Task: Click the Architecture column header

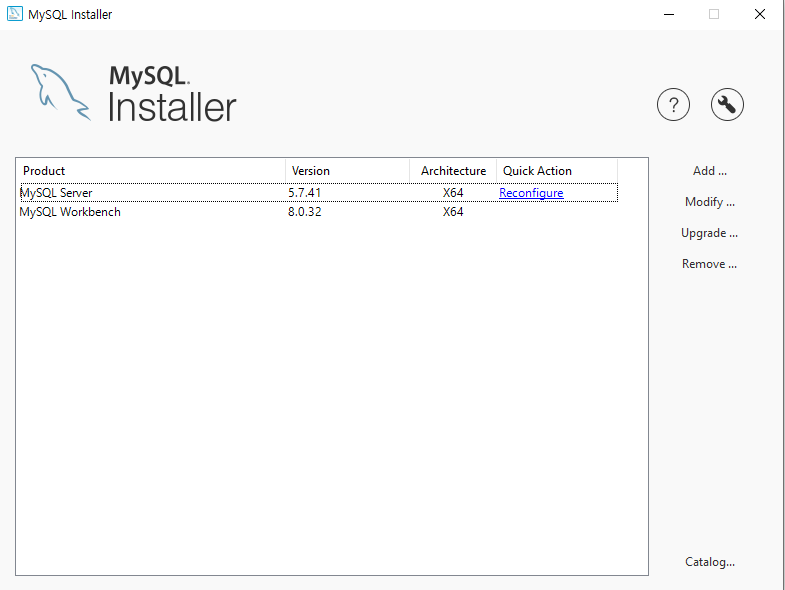Action: tap(453, 171)
